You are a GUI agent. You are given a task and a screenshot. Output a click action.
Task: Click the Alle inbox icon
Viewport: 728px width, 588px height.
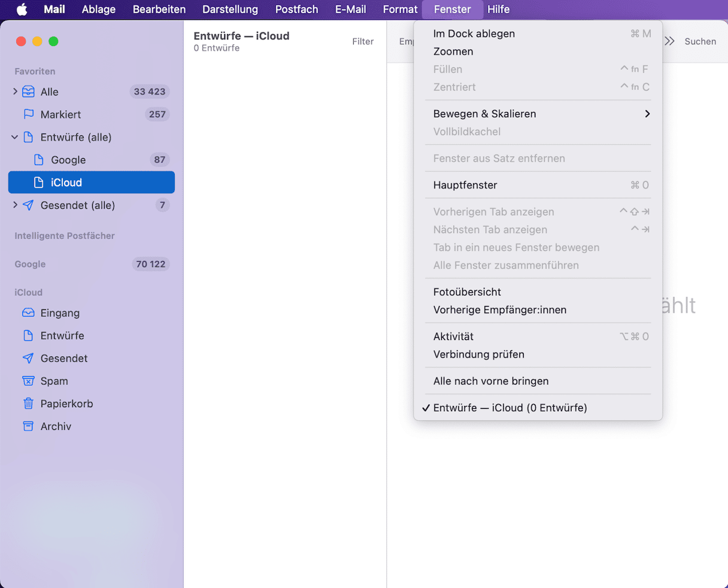point(28,92)
